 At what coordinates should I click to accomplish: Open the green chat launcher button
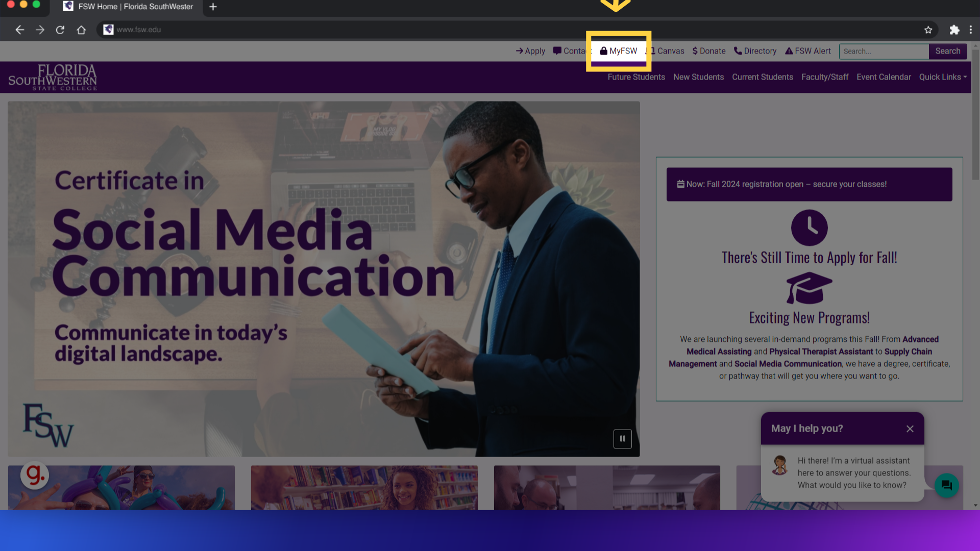[947, 485]
